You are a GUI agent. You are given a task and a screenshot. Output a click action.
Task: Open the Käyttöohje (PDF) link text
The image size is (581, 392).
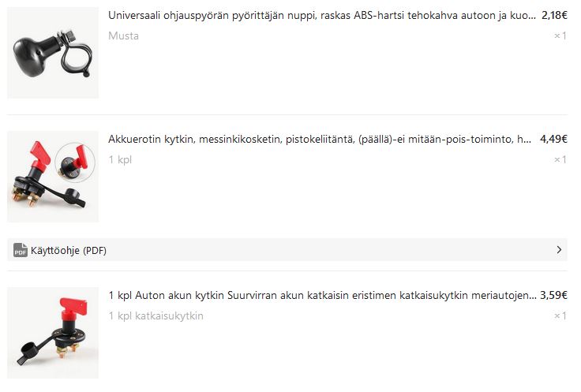pos(69,251)
